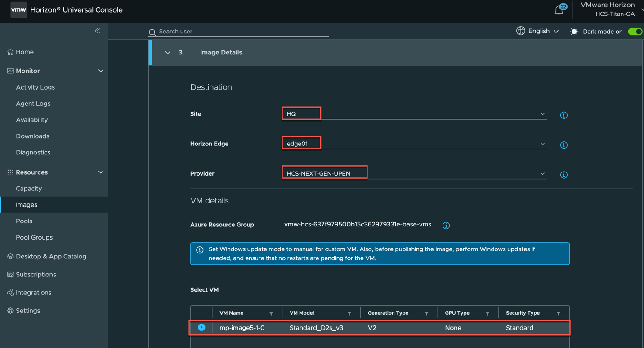Click the Settings gear icon

[x=10, y=311]
